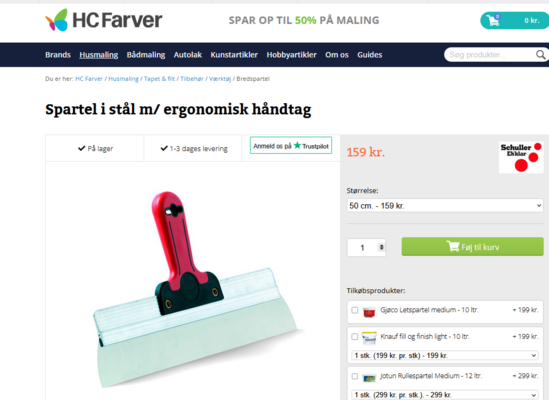Follow the Værktøj breadcrumb link

220,79
